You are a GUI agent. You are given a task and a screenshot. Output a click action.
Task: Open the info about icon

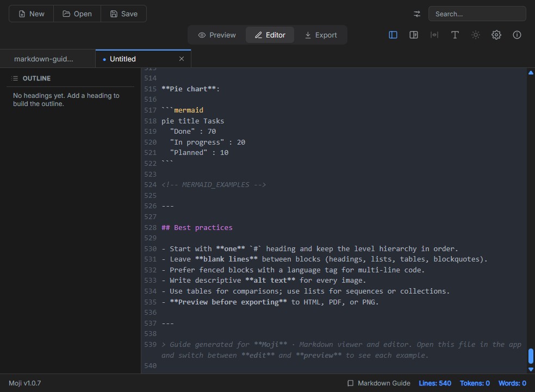[517, 35]
